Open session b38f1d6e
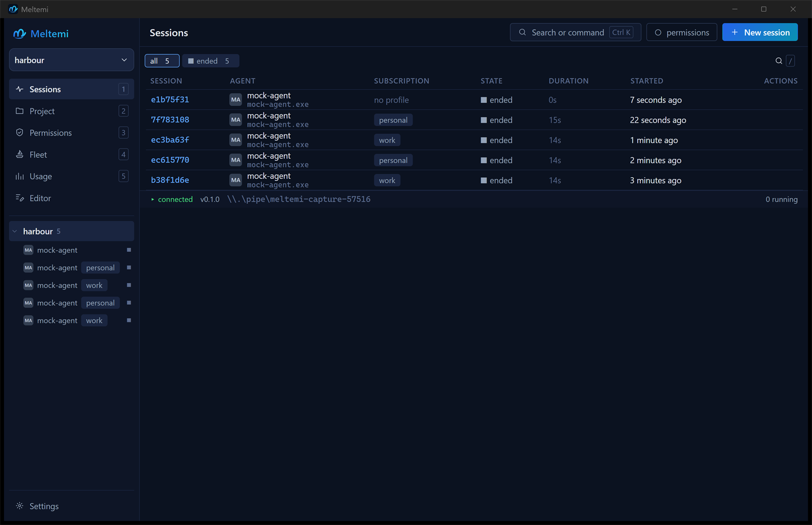The image size is (812, 525). (x=170, y=180)
